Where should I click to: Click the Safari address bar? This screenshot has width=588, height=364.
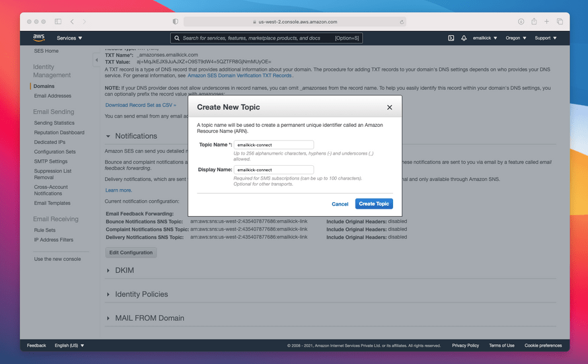[295, 22]
